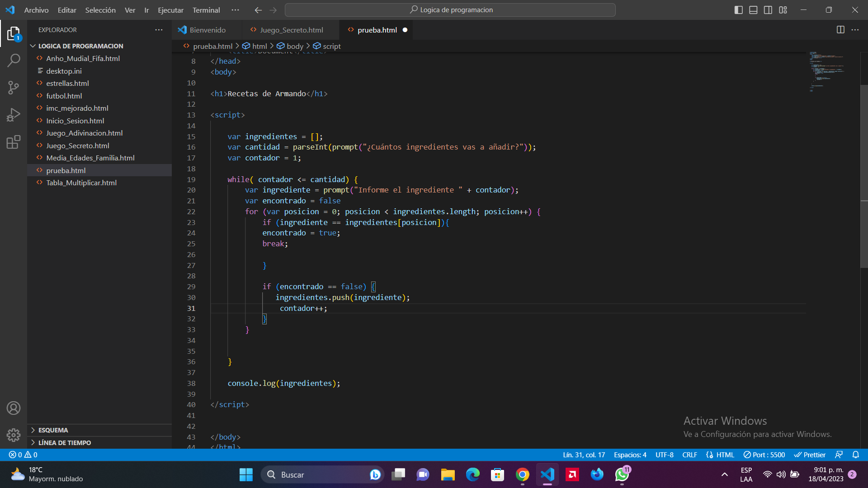The image size is (868, 488).
Task: Go forward with navigation arrow
Action: pos(273,10)
